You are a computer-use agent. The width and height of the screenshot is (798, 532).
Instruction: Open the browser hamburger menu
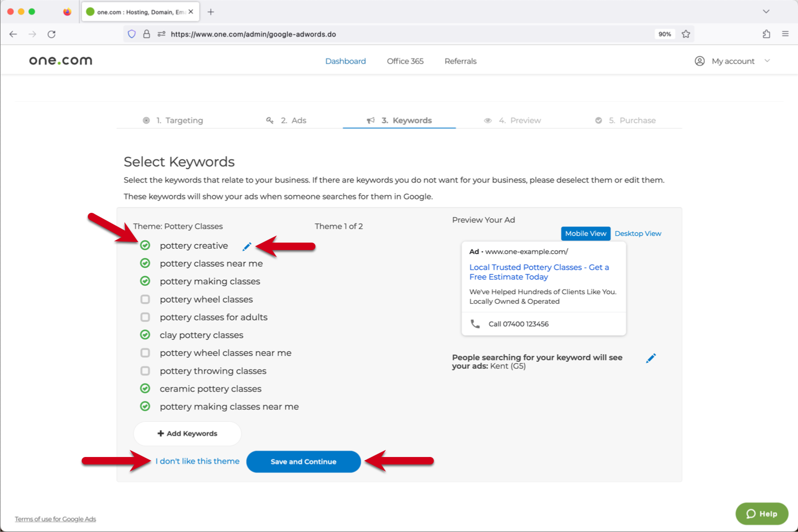[x=785, y=34]
